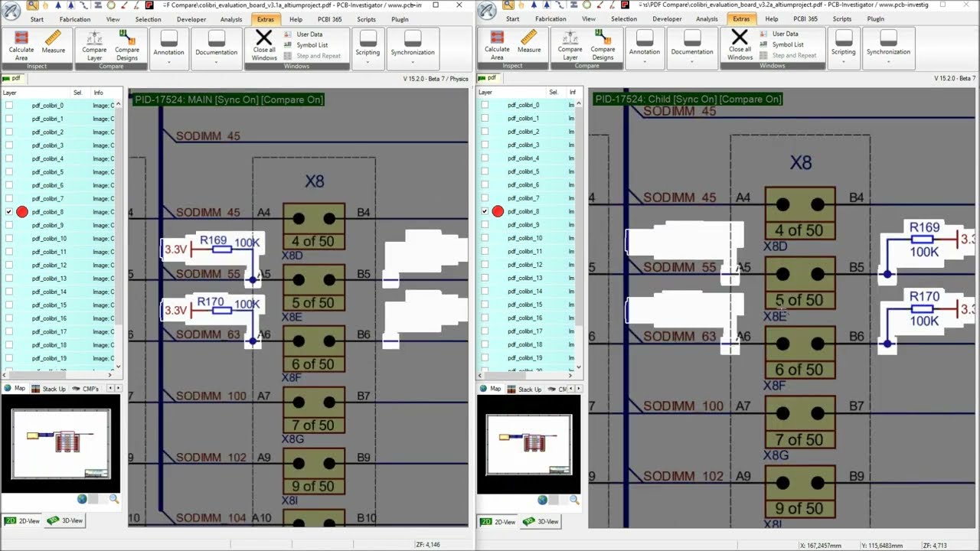Screen dimensions: 980x551
Task: Click Close all Windows in left window
Action: pos(264,46)
